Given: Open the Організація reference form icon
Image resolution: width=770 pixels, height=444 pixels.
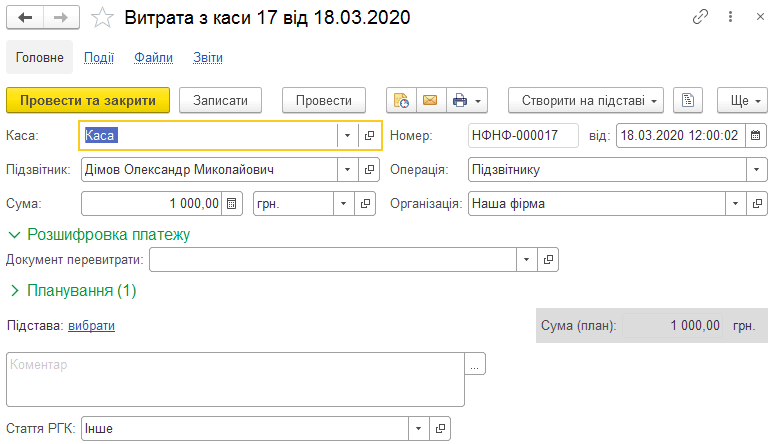Looking at the screenshot, I should pos(757,203).
